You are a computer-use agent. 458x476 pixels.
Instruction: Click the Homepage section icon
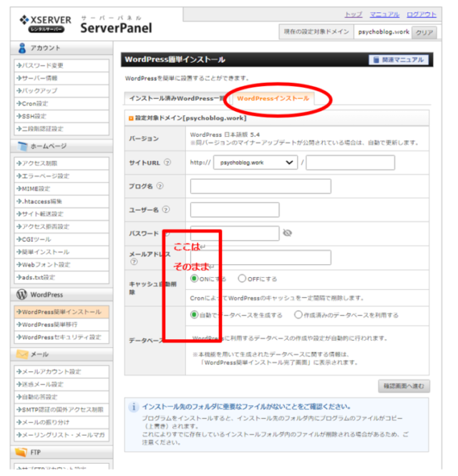click(x=22, y=146)
